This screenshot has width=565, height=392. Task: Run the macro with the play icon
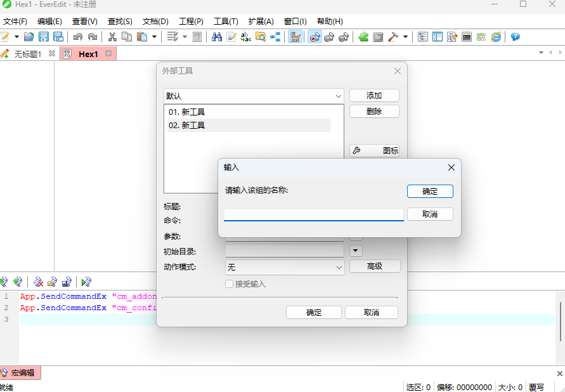pos(87,282)
